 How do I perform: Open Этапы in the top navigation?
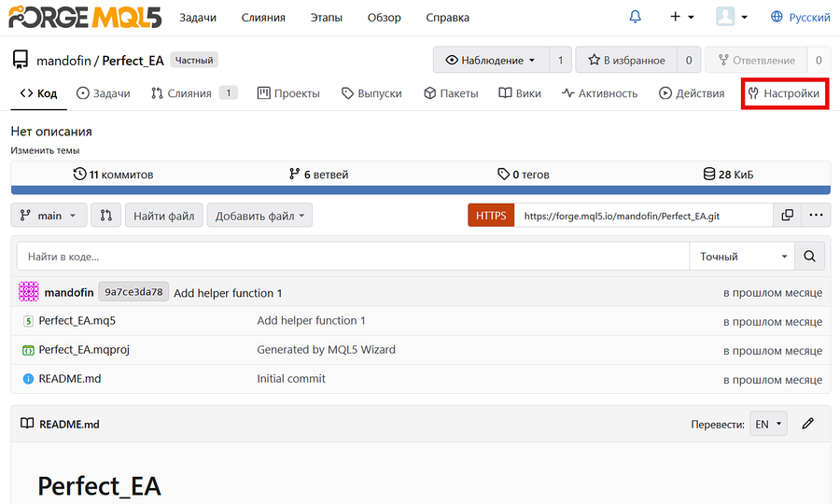coord(327,18)
